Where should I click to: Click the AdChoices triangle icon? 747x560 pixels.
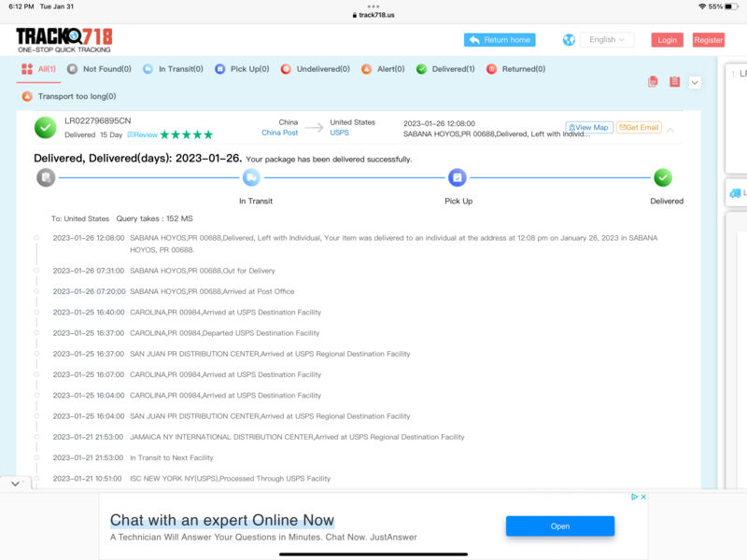pyautogui.click(x=634, y=497)
